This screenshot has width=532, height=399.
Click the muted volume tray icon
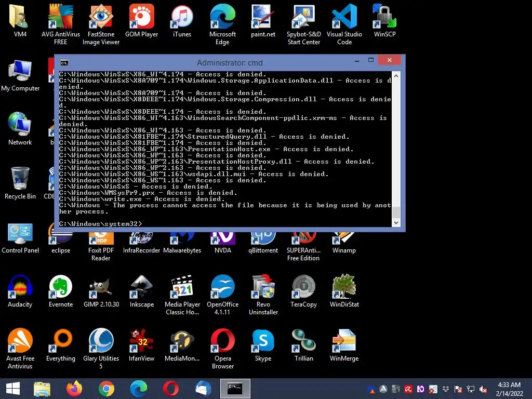coord(483,389)
